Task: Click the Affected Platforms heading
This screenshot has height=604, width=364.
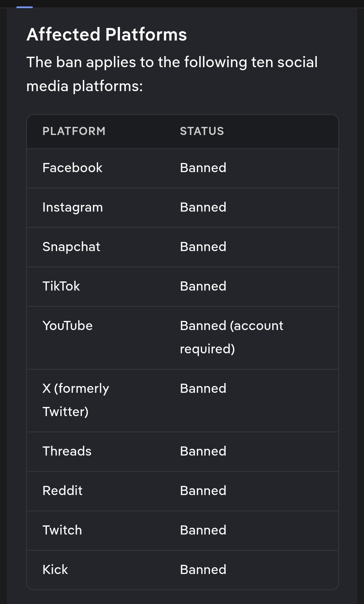Action: (x=107, y=34)
